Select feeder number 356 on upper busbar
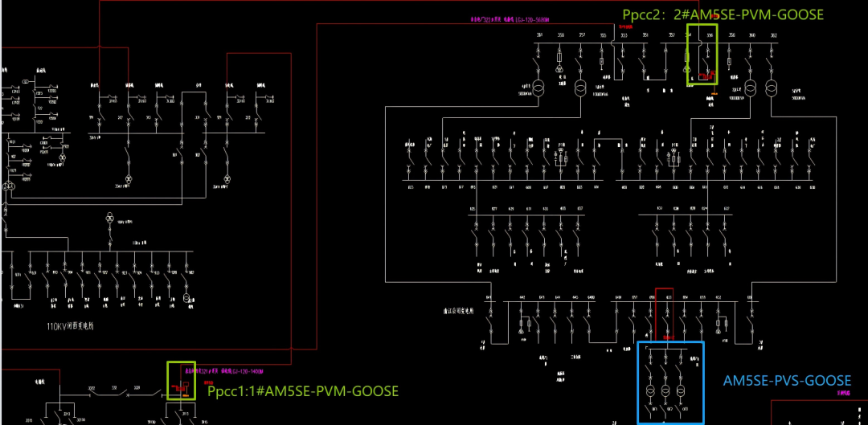Image resolution: width=868 pixels, height=425 pixels. (x=710, y=35)
